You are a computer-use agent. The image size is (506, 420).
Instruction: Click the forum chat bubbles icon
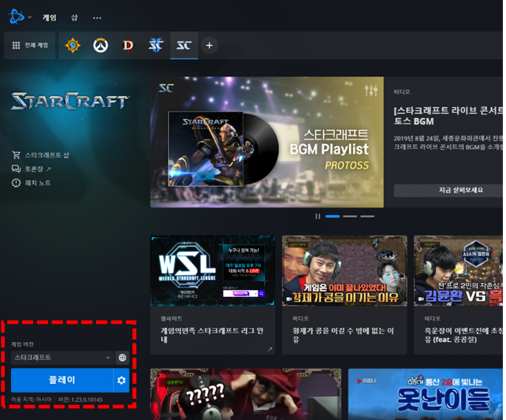[16, 169]
